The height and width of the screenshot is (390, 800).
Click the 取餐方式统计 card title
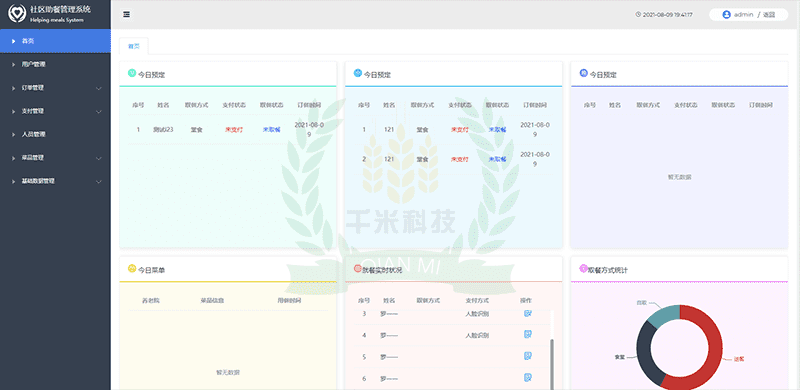pos(608,270)
